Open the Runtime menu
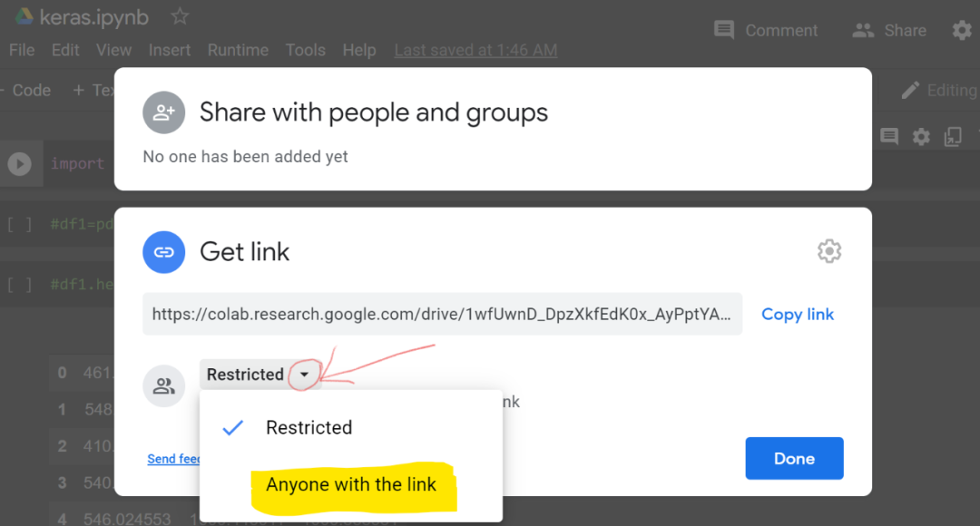980x526 pixels. pyautogui.click(x=238, y=50)
